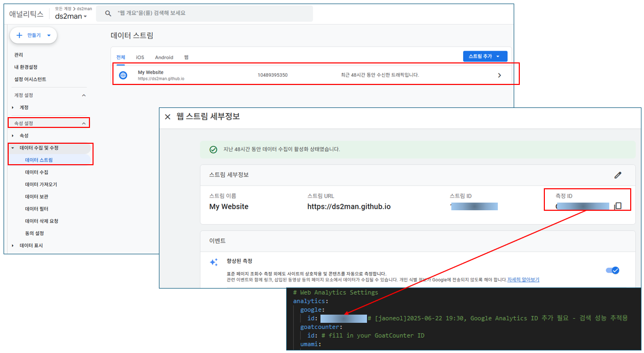The height and width of the screenshot is (353, 644).
Task: Switch to the 전체 tab
Action: click(121, 57)
